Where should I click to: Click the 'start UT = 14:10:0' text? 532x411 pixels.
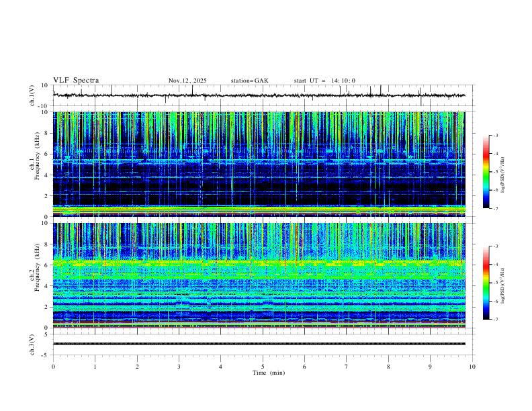pos(324,81)
